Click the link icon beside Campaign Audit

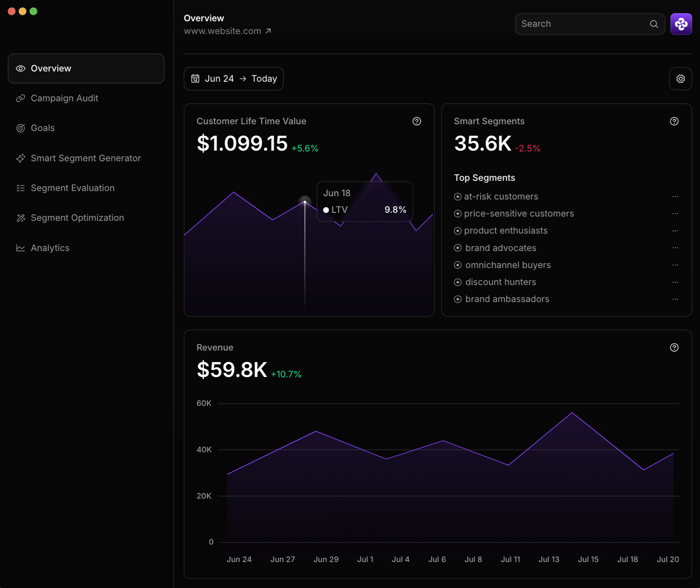(x=20, y=98)
